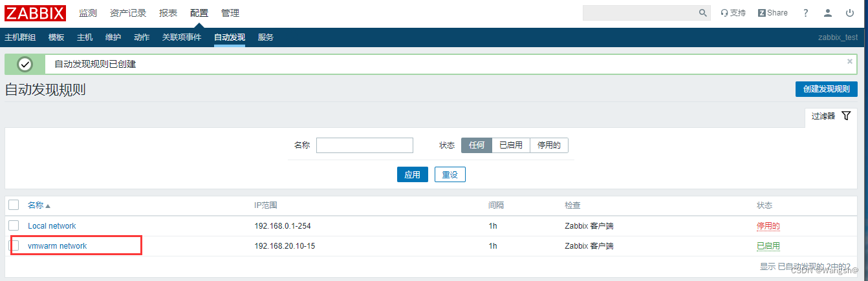
Task: Open the help question mark icon
Action: (806, 13)
